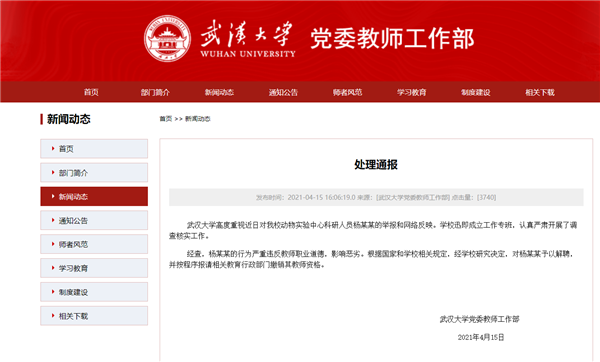Click the Wuhan University round emblem logo

167,39
